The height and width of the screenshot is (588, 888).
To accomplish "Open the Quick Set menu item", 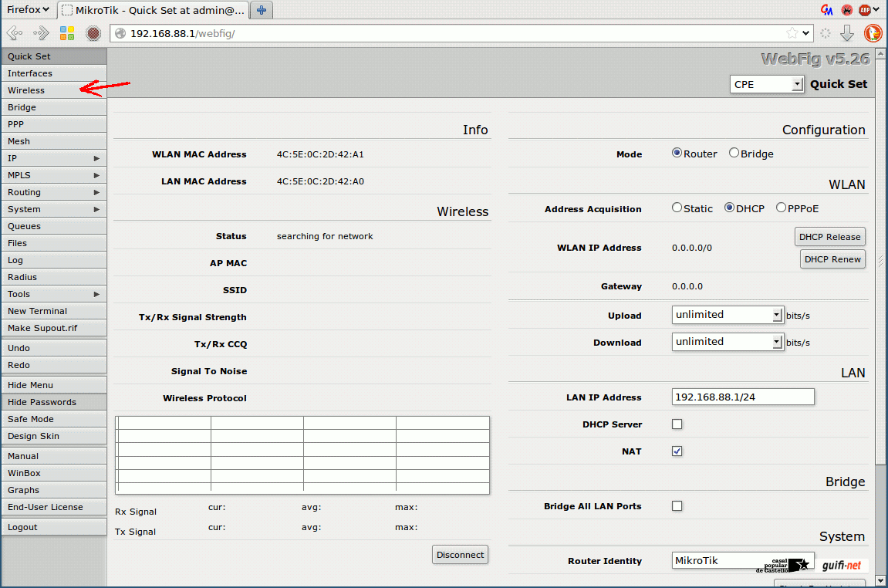I will [53, 56].
